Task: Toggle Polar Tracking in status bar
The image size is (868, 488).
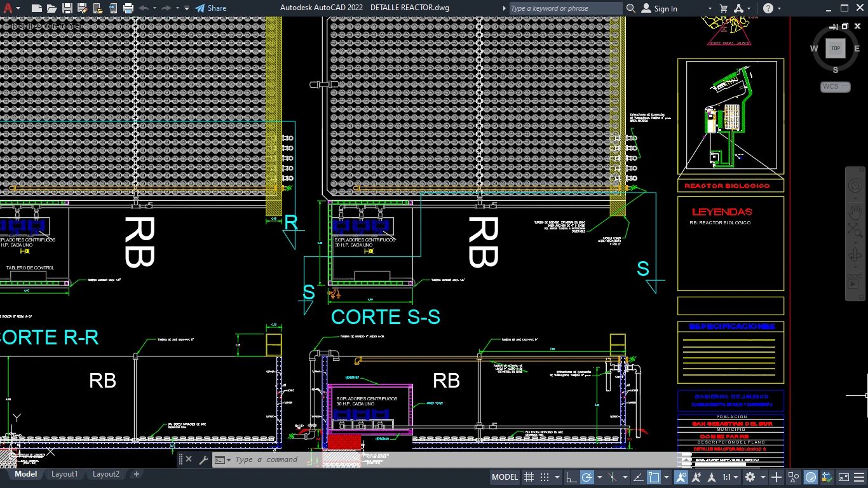Action: tap(587, 477)
